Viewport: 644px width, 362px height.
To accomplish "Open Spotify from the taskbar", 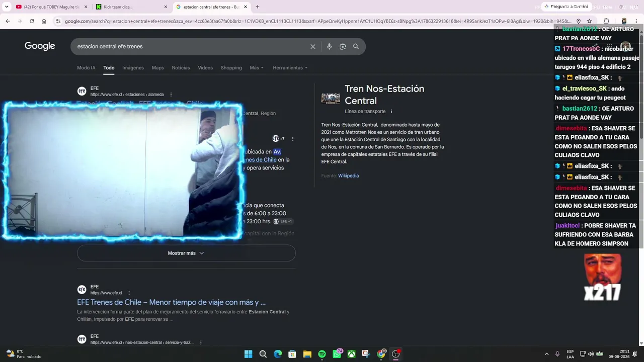I will pos(322,354).
